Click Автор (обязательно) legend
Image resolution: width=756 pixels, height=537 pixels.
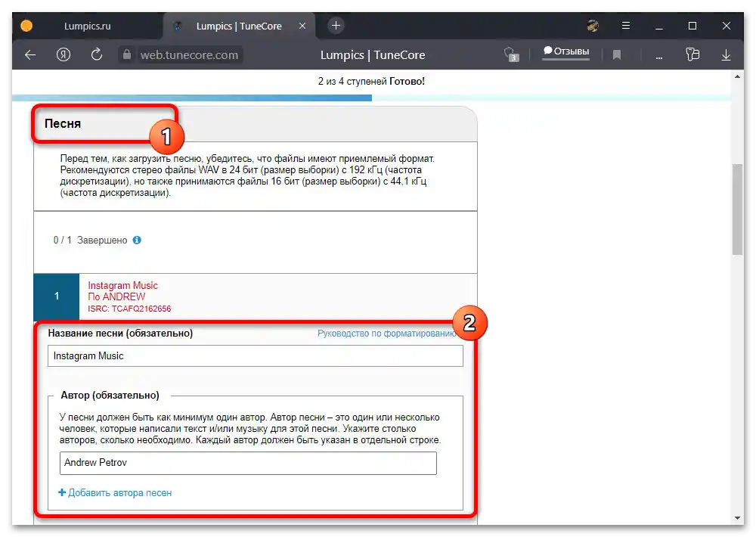(110, 395)
